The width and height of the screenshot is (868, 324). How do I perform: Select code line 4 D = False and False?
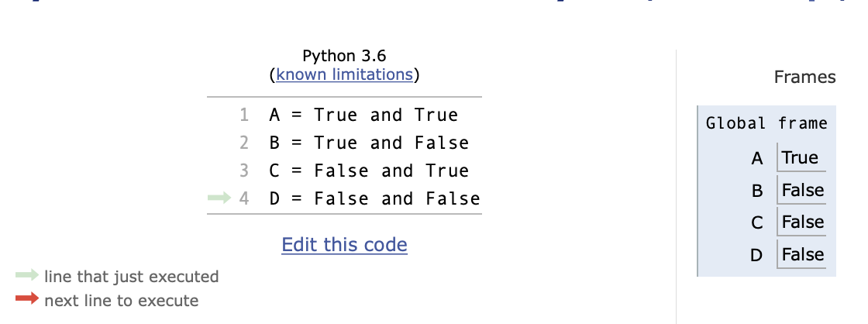[375, 198]
